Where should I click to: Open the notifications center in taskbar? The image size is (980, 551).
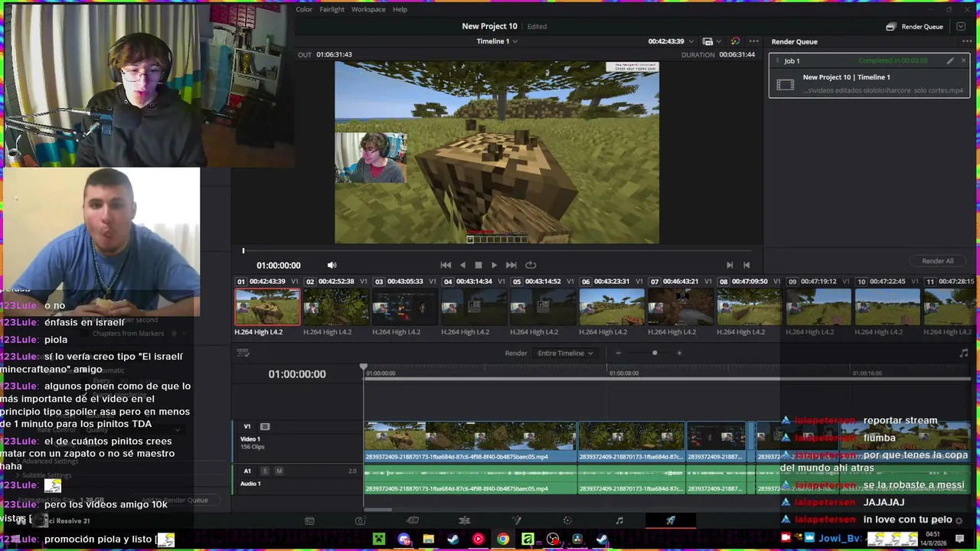[959, 539]
